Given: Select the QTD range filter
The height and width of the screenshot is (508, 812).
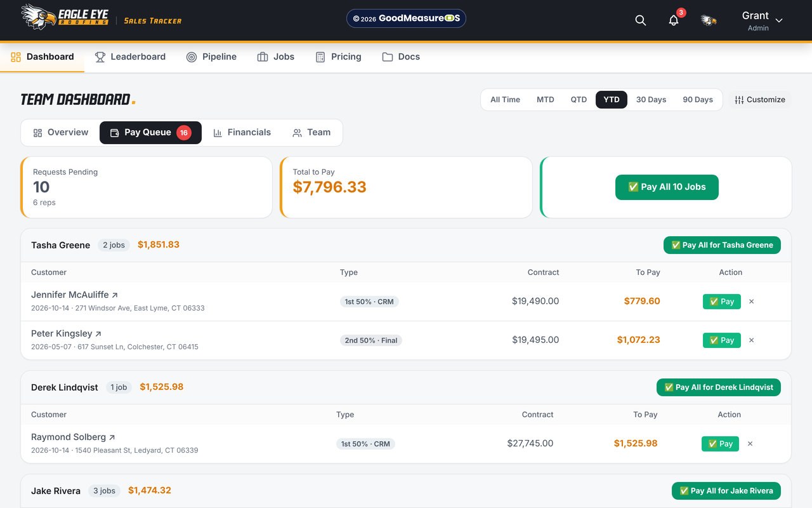Looking at the screenshot, I should pos(579,100).
